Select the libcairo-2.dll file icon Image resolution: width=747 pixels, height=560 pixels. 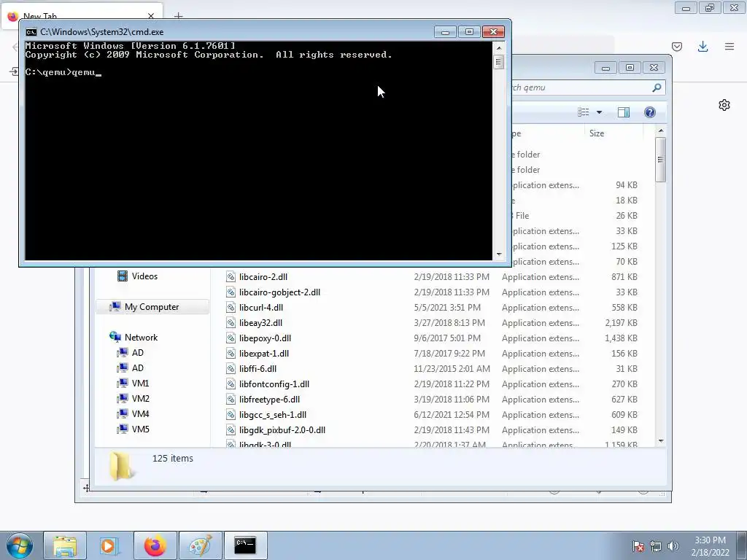pos(231,276)
